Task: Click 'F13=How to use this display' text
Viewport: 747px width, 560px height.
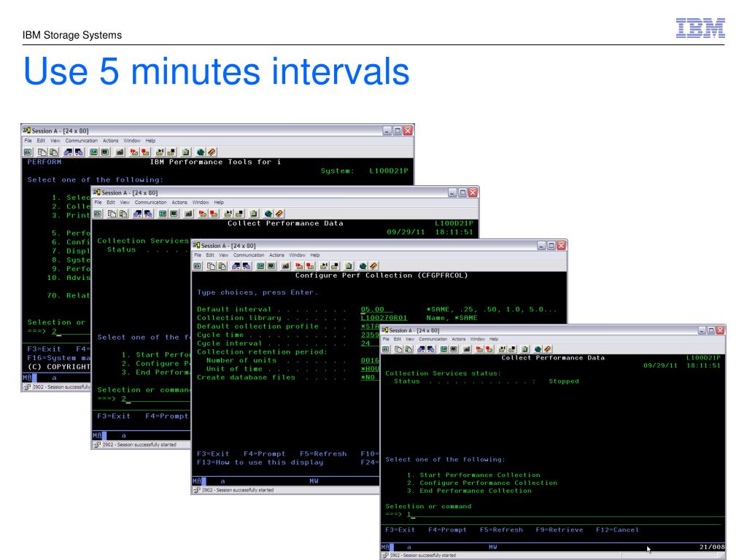Action: 260,462
